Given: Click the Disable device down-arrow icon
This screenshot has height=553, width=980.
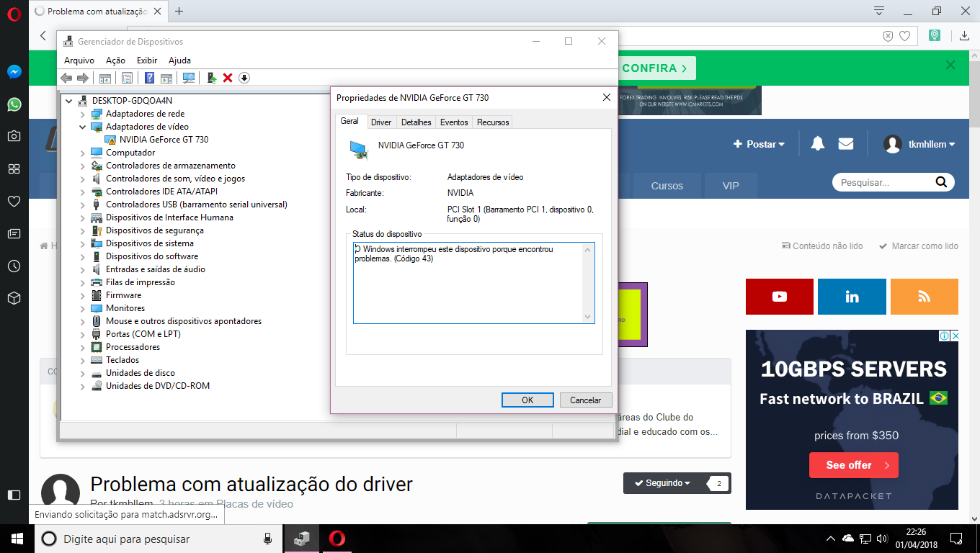Looking at the screenshot, I should tap(244, 78).
